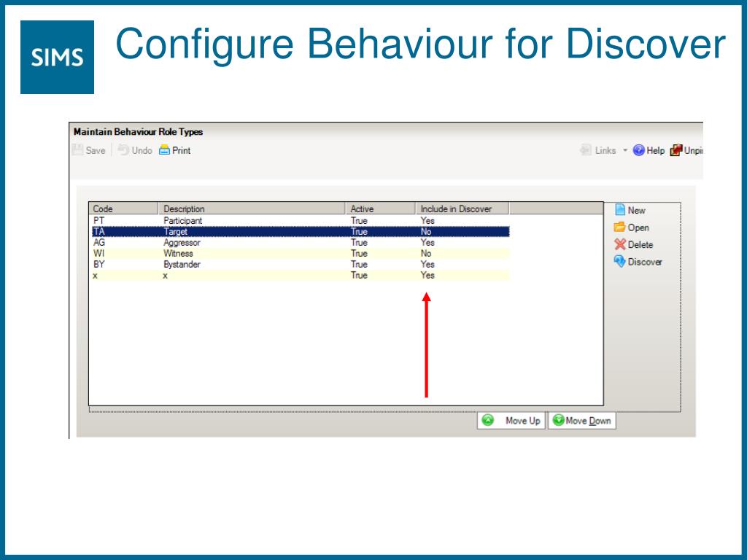
Task: Click the SIMS logo on slide
Action: pos(57,57)
